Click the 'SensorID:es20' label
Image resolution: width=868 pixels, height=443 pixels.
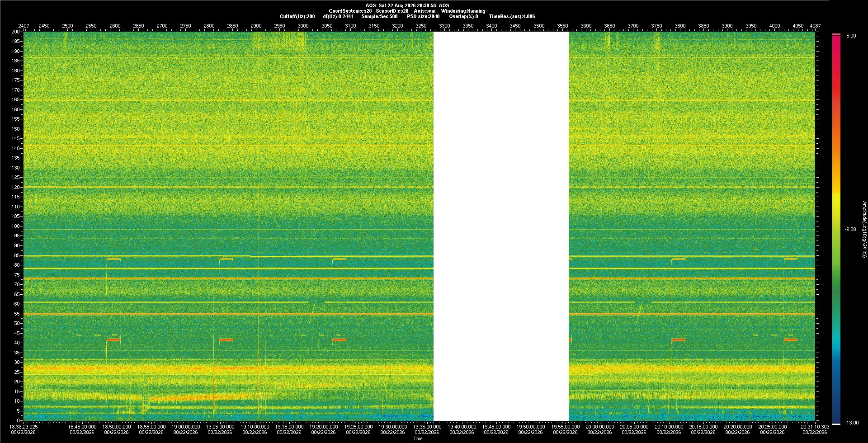(x=392, y=11)
